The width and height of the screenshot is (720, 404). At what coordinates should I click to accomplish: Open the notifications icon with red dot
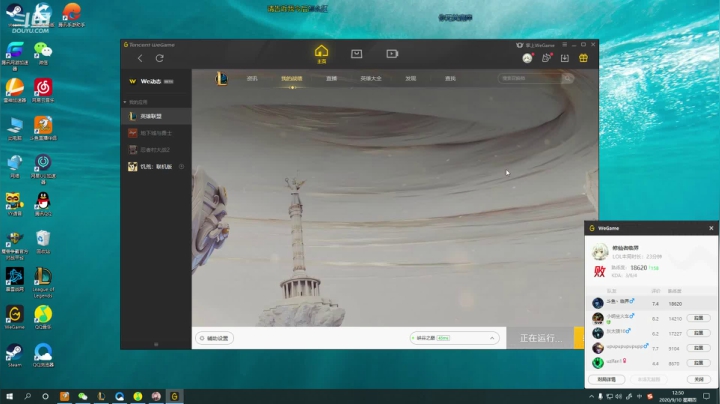point(546,58)
